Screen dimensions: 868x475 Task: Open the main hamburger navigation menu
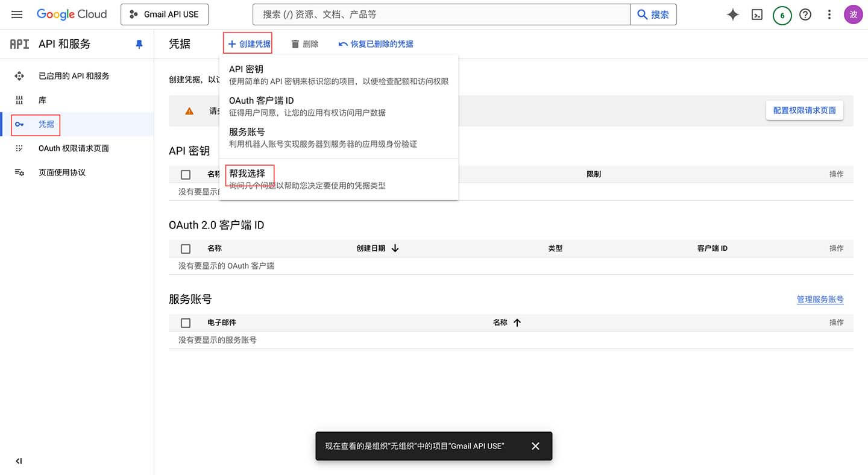tap(17, 14)
